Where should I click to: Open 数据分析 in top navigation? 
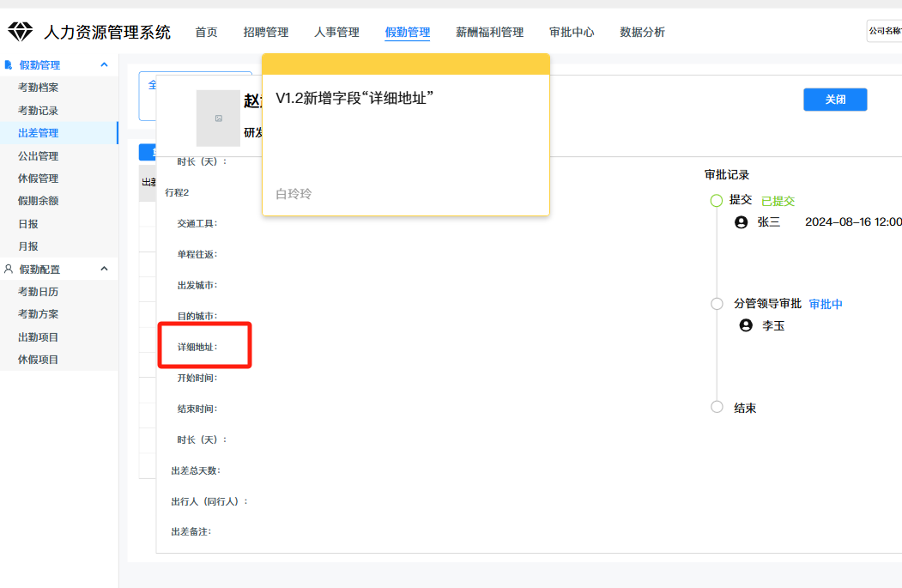[642, 33]
